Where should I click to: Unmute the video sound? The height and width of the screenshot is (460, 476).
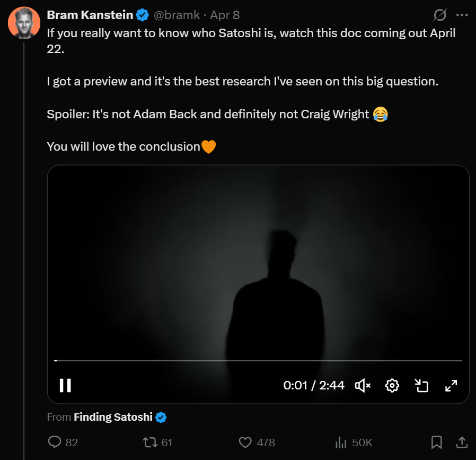363,386
